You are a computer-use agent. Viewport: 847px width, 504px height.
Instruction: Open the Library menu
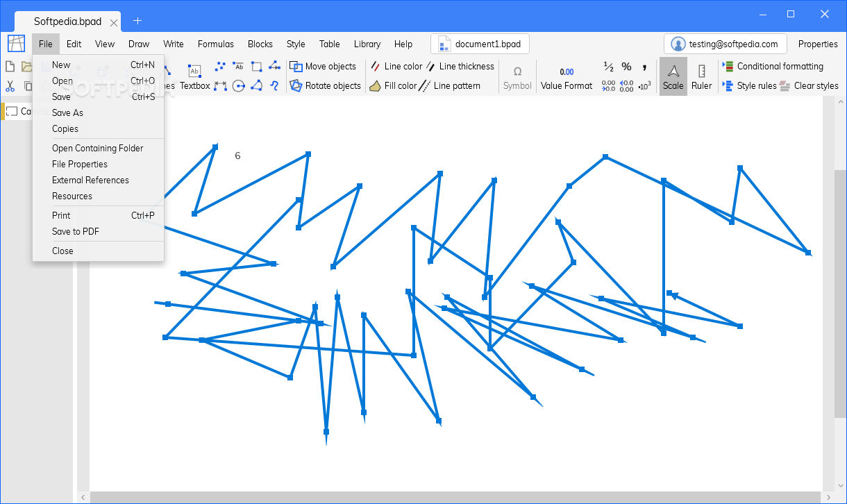pyautogui.click(x=367, y=44)
